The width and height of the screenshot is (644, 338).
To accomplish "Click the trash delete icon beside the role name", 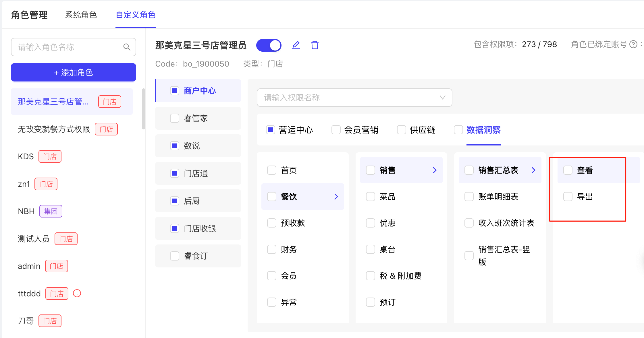I will 315,45.
